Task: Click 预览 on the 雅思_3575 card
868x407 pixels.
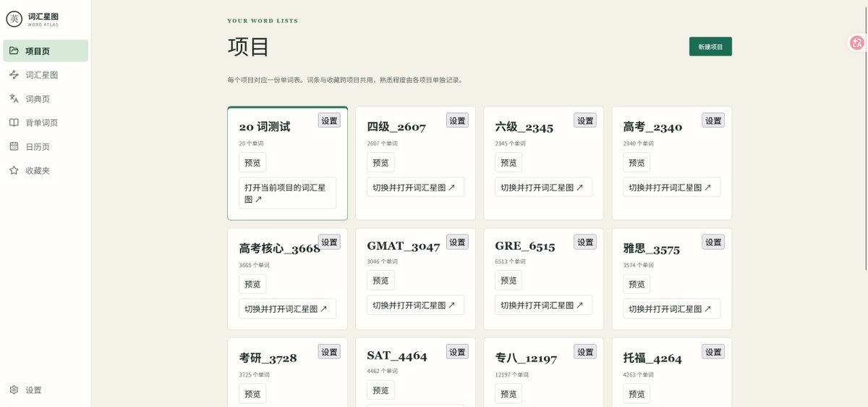Action: coord(637,284)
